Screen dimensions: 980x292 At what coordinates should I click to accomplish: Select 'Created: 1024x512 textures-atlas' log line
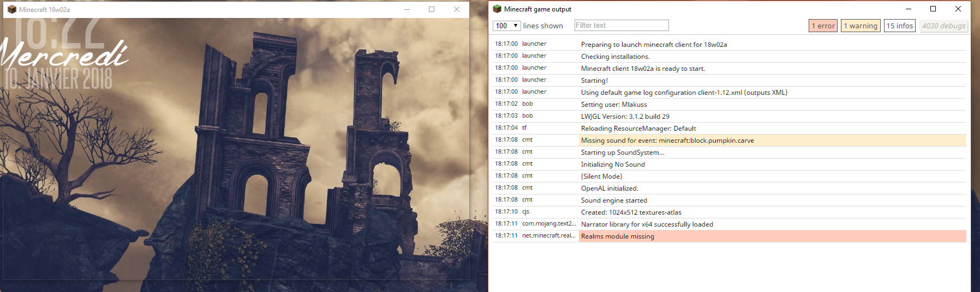click(x=729, y=212)
